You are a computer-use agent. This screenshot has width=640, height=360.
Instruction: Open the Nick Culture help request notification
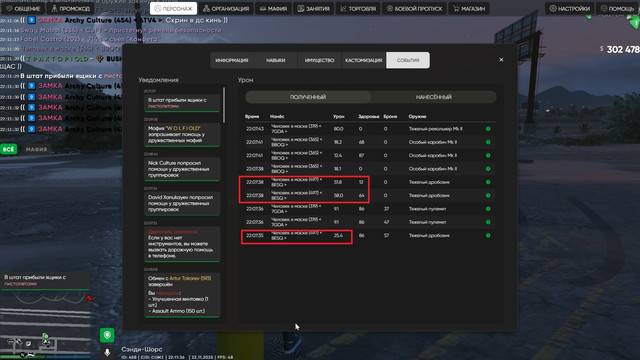coord(182,169)
